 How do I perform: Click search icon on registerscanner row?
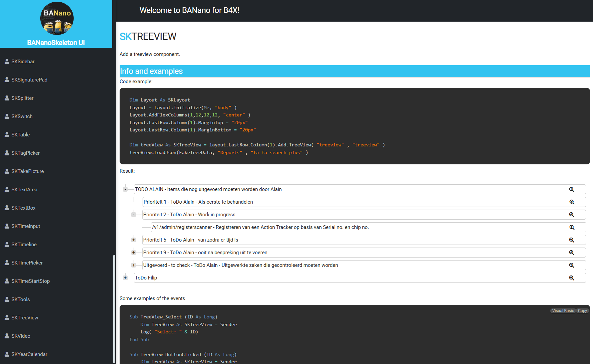(572, 227)
